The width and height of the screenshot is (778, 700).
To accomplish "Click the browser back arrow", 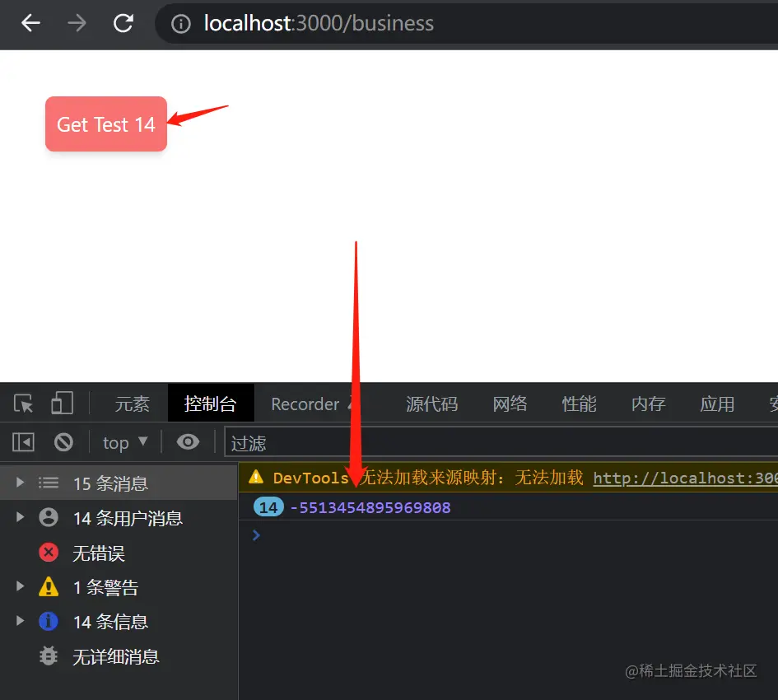I will tap(30, 23).
